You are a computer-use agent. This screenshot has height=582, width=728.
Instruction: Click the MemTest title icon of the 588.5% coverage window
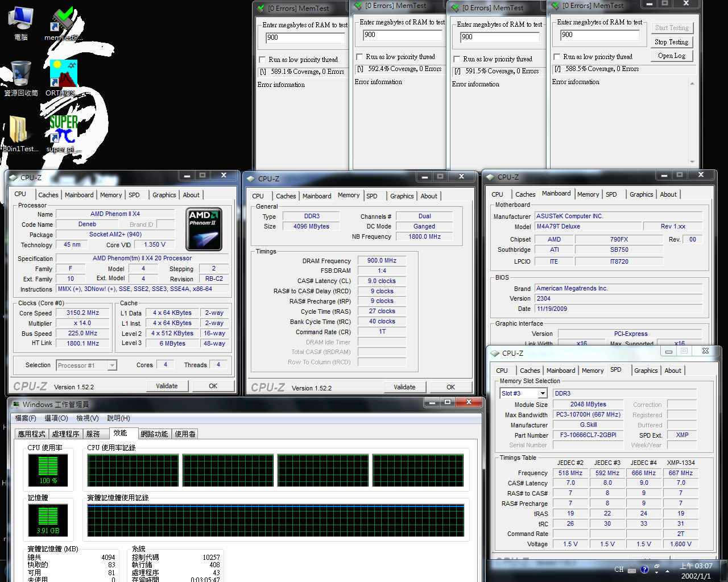tap(556, 6)
